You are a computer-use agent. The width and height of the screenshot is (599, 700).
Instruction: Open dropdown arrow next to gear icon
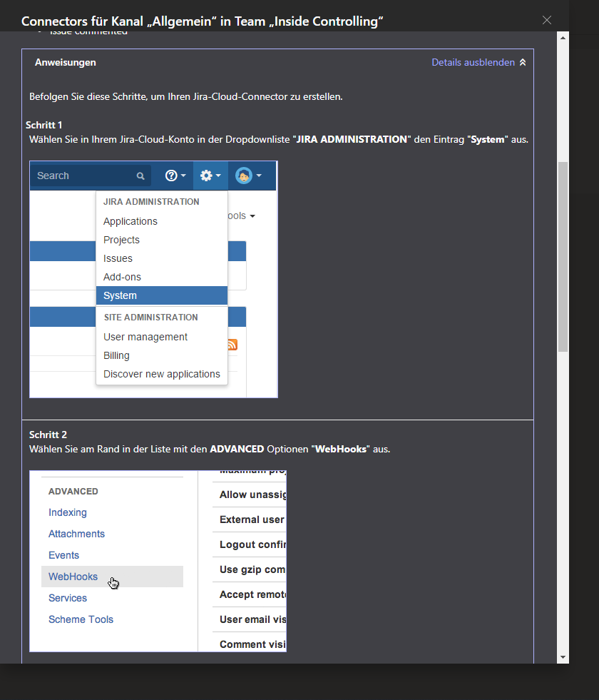tap(218, 176)
